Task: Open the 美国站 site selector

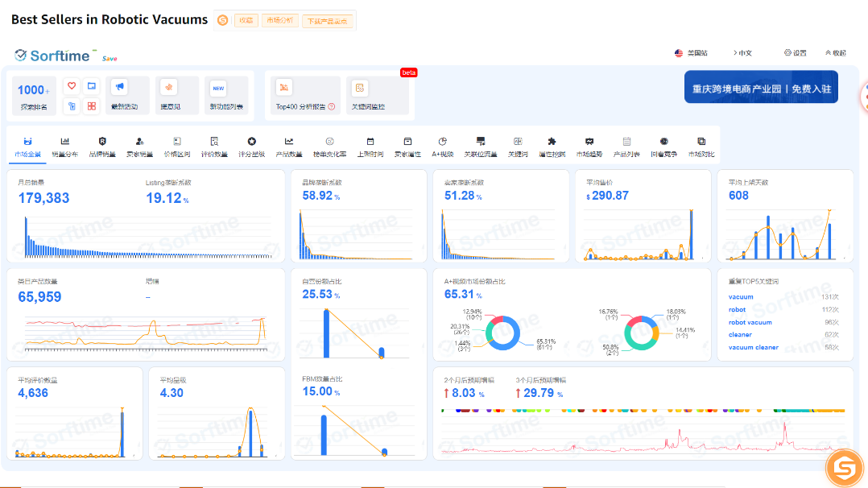Action: (x=691, y=53)
